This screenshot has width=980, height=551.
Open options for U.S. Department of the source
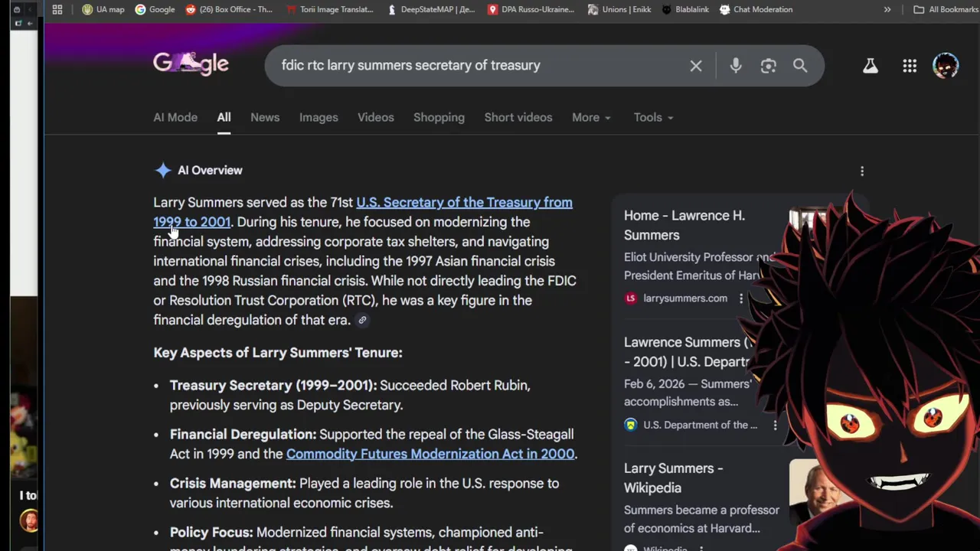(775, 425)
